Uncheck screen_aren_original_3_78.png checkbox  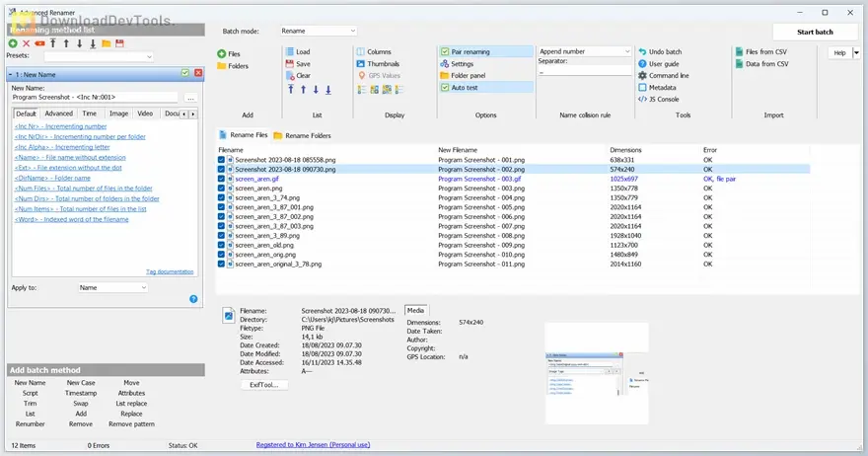tap(221, 265)
